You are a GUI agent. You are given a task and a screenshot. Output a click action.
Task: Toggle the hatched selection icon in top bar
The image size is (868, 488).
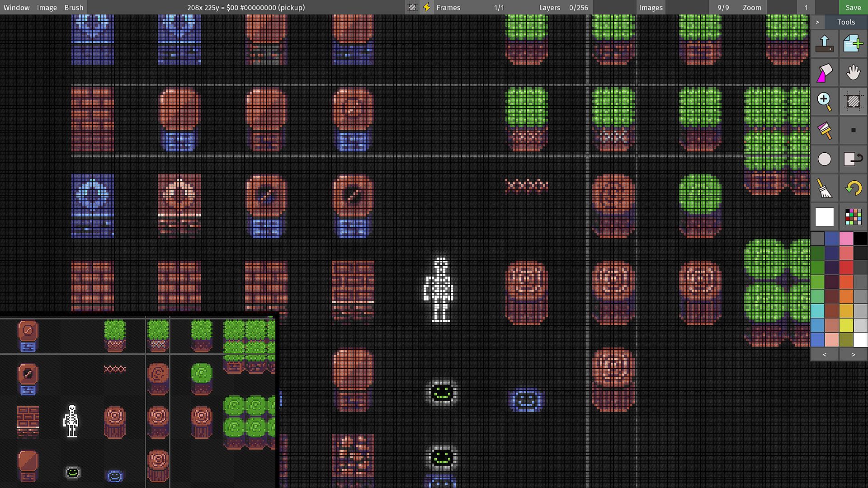(x=412, y=7)
